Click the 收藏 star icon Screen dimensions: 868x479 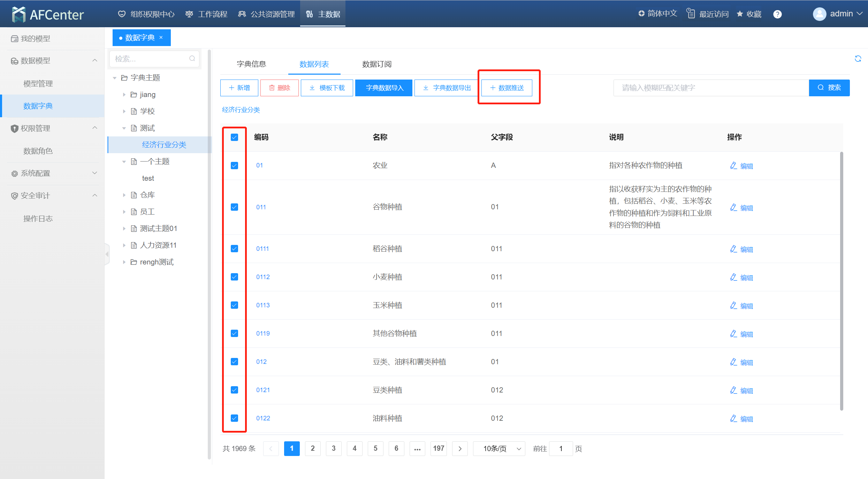click(x=740, y=14)
